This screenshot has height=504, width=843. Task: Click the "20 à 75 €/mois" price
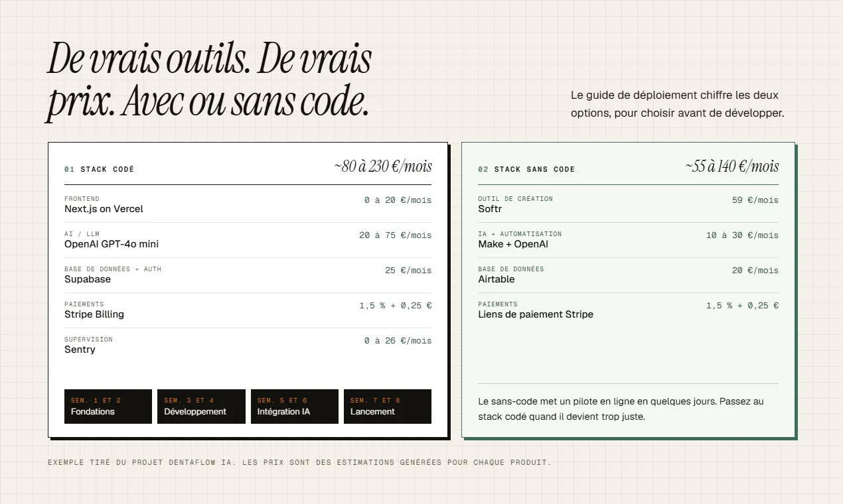pyautogui.click(x=395, y=235)
